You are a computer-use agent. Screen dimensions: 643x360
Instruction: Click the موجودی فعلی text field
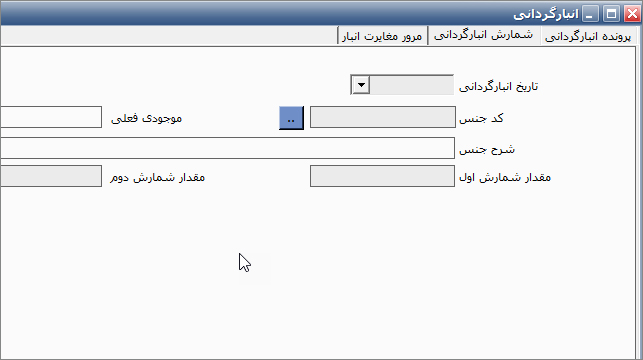tap(51, 117)
